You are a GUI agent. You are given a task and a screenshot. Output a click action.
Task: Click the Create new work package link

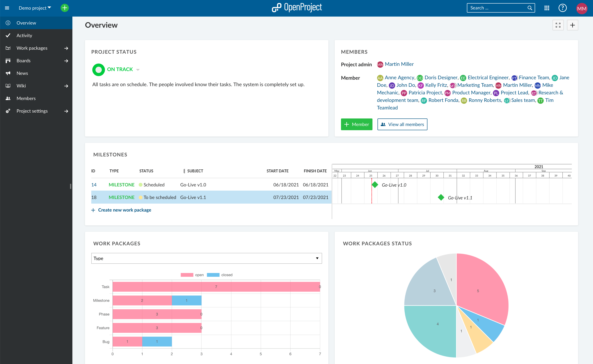tap(124, 210)
